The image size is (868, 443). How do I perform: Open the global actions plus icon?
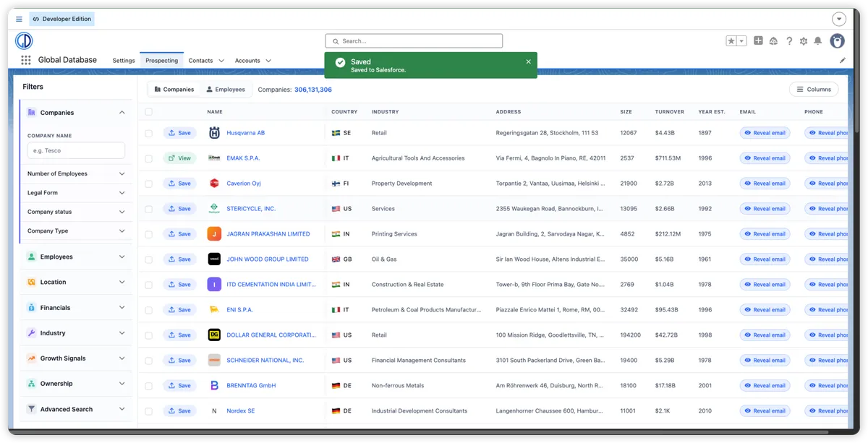pyautogui.click(x=758, y=41)
